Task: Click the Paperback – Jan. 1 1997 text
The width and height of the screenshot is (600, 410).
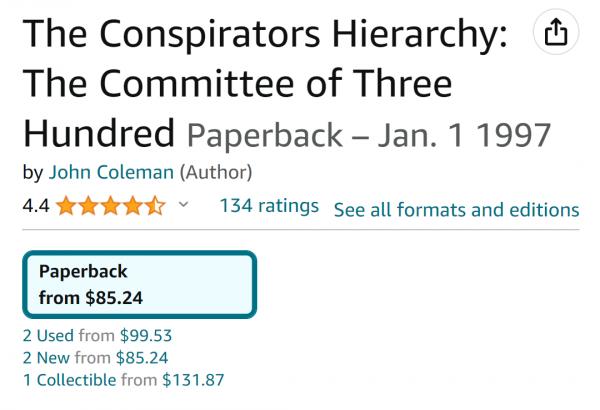Action: tap(369, 132)
